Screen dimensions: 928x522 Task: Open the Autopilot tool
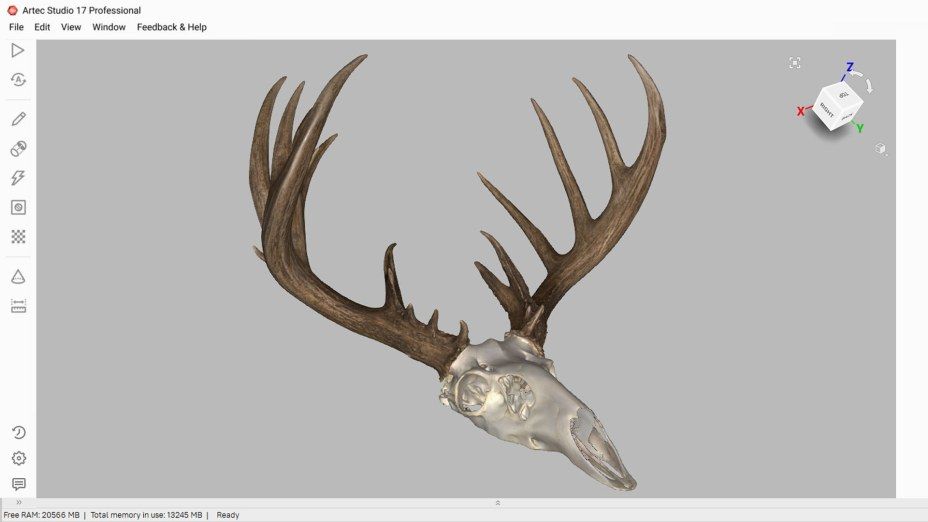click(18, 80)
